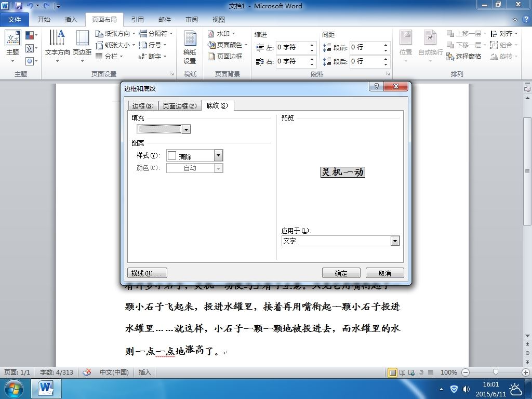The image size is (532, 399).
Task: Open 页边距 margins menu
Action: pos(82,47)
